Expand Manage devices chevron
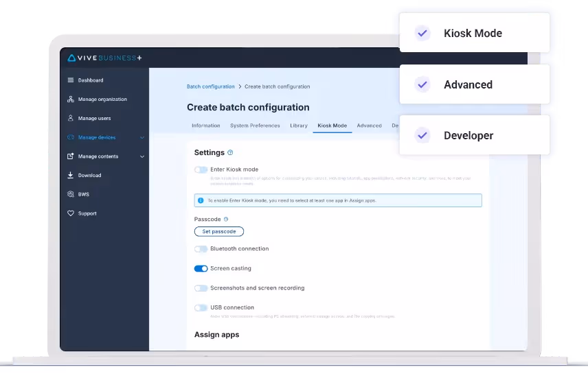Viewport: 588px width, 387px height. point(142,137)
